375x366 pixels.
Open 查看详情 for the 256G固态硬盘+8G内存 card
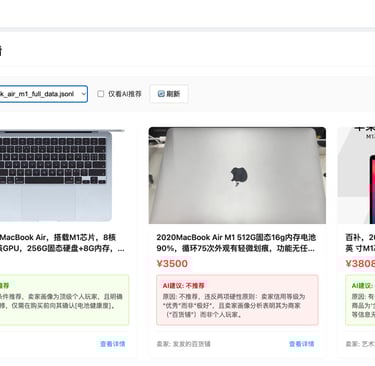coord(113,344)
